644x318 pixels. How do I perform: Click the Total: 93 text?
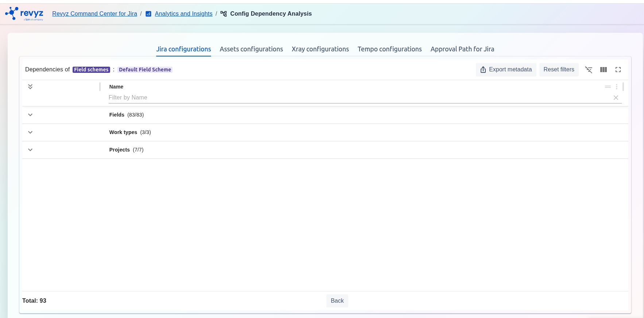click(x=34, y=301)
